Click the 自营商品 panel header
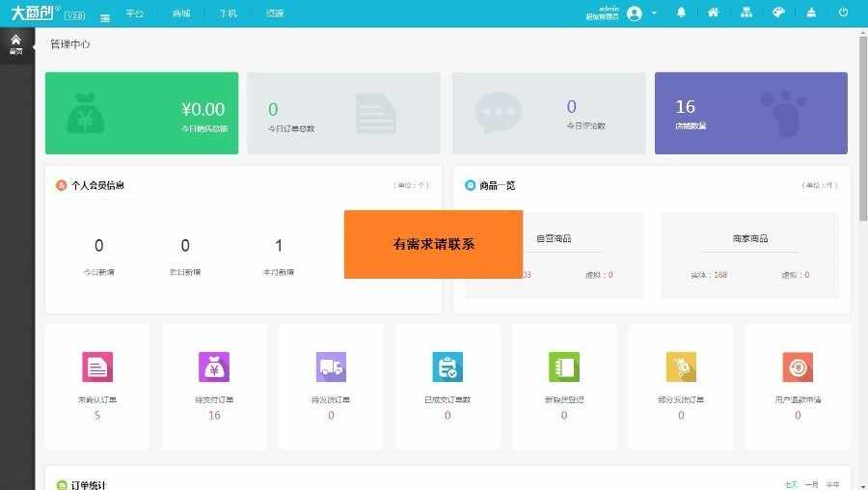868x490 pixels. click(x=554, y=238)
